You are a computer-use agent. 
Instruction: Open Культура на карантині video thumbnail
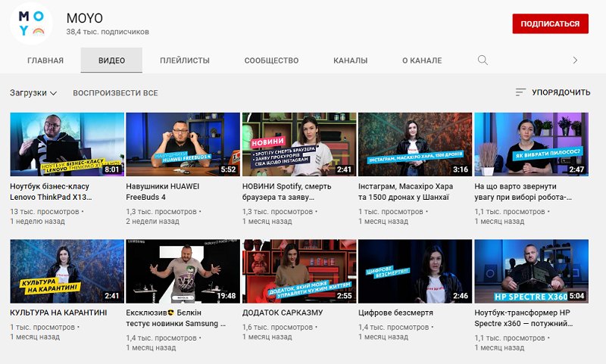click(x=67, y=272)
